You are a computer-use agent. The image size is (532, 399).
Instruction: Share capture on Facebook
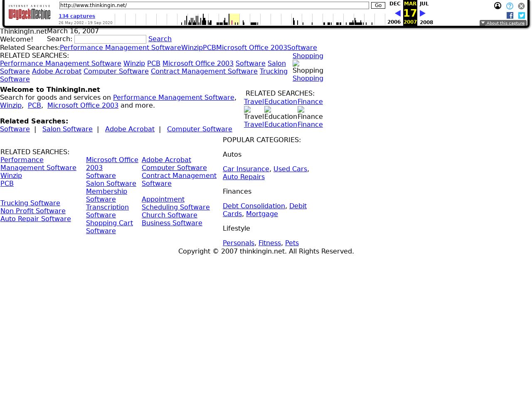point(510,15)
